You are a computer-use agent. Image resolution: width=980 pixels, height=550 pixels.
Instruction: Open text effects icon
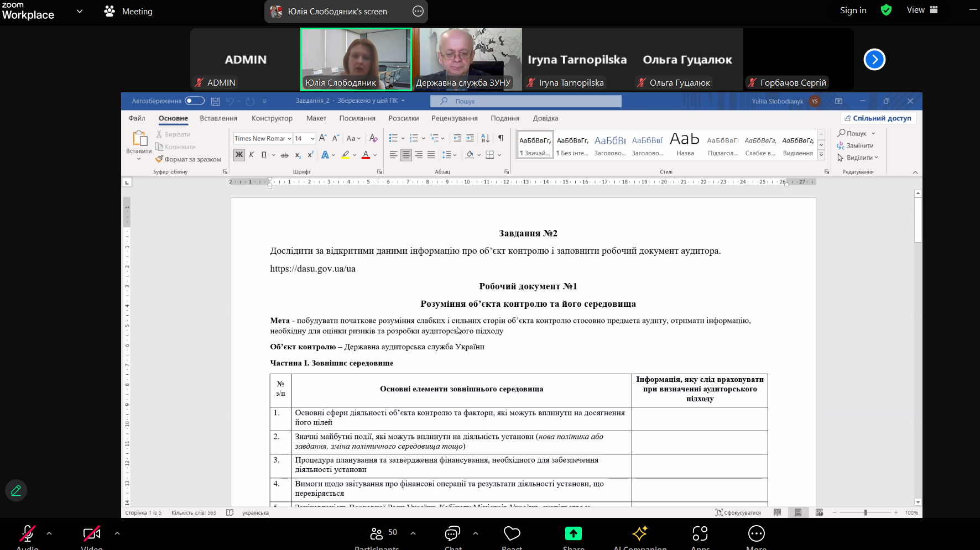pos(325,155)
